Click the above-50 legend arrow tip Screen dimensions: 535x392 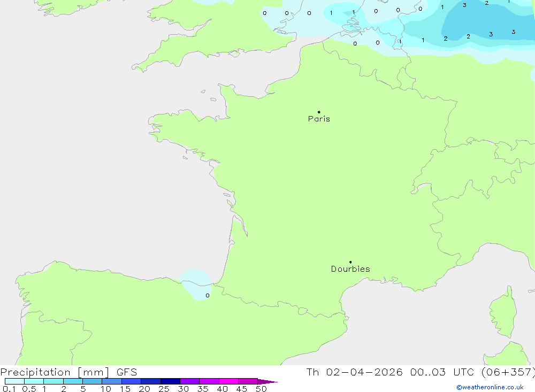click(x=267, y=381)
